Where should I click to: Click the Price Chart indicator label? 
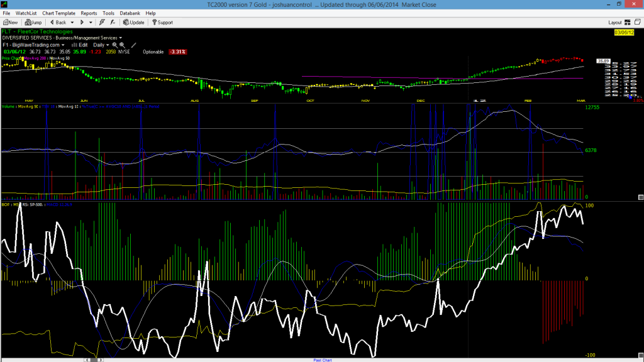[11, 58]
